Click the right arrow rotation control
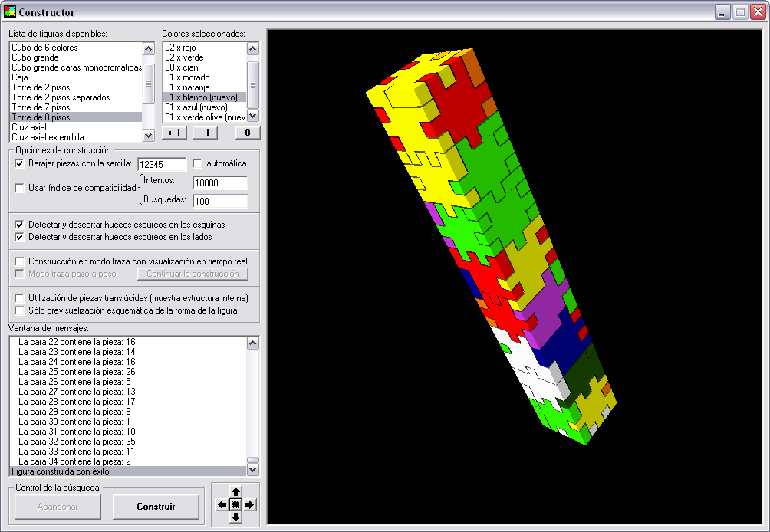The width and height of the screenshot is (770, 532). (x=249, y=504)
